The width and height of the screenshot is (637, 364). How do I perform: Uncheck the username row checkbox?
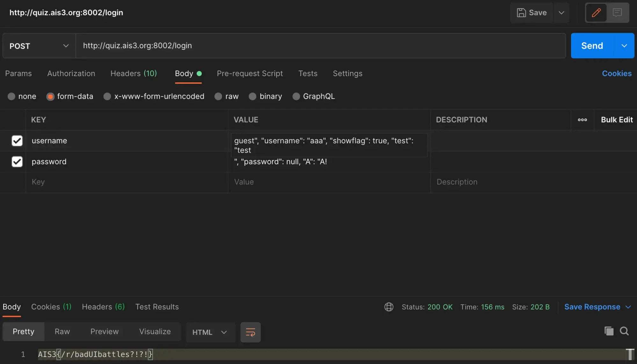[x=17, y=140]
